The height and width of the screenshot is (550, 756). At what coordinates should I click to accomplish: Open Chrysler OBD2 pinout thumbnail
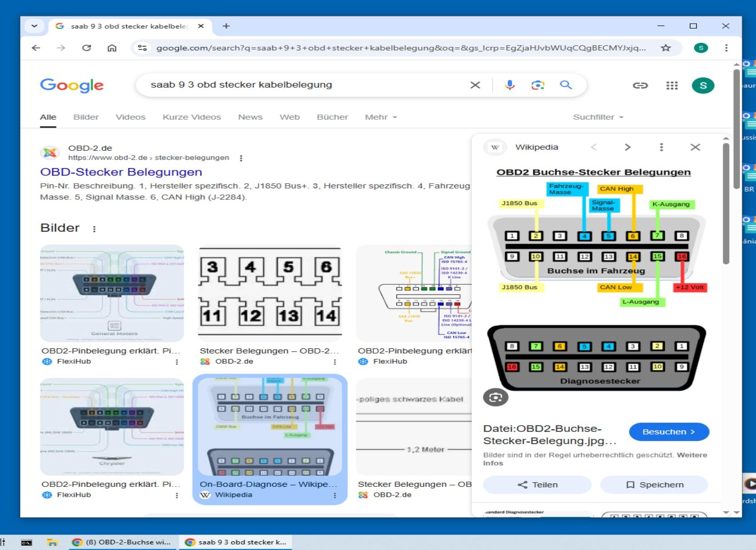(112, 426)
